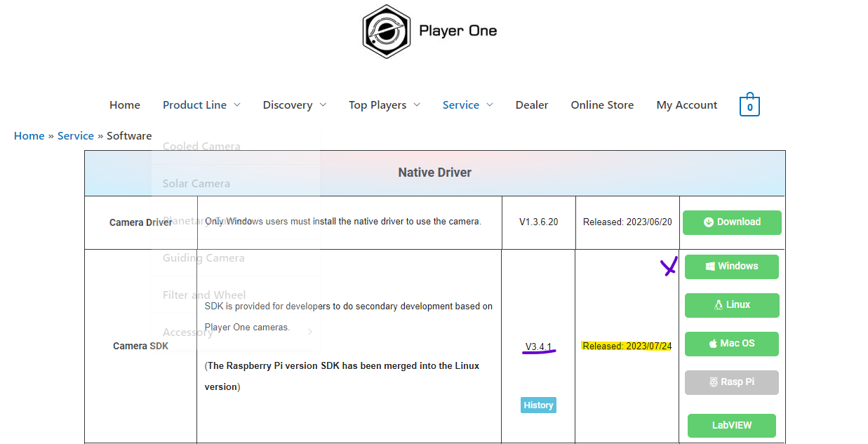Expand the Product Line dropdown arrow
Screen dimensions: 868x444
point(237,105)
